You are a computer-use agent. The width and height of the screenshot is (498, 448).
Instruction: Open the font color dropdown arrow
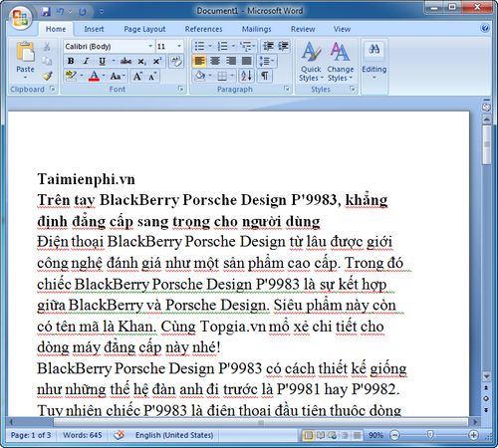[104, 77]
